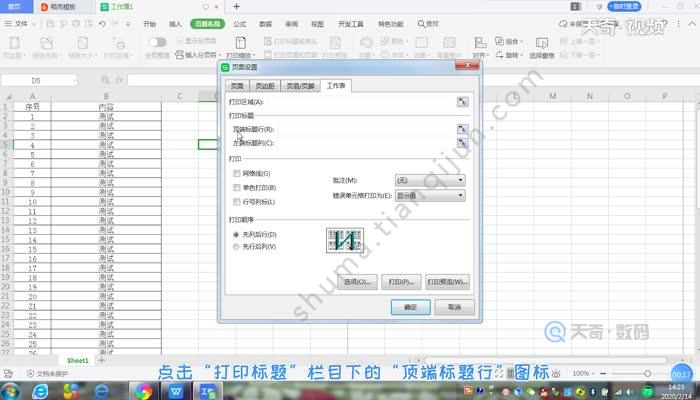Click the 文档未保护 status bar item
This screenshot has height=400, width=700.
[x=47, y=373]
